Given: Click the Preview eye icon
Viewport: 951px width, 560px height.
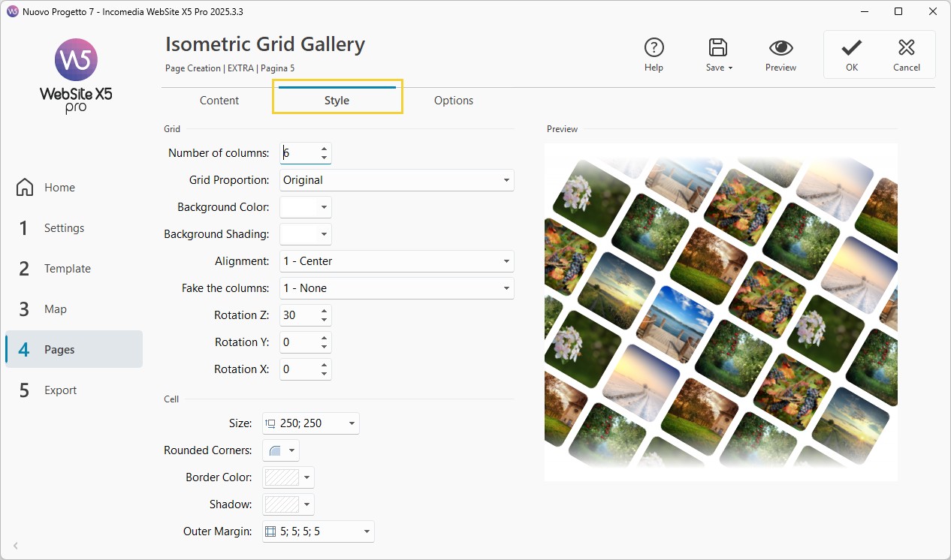Looking at the screenshot, I should [x=781, y=48].
